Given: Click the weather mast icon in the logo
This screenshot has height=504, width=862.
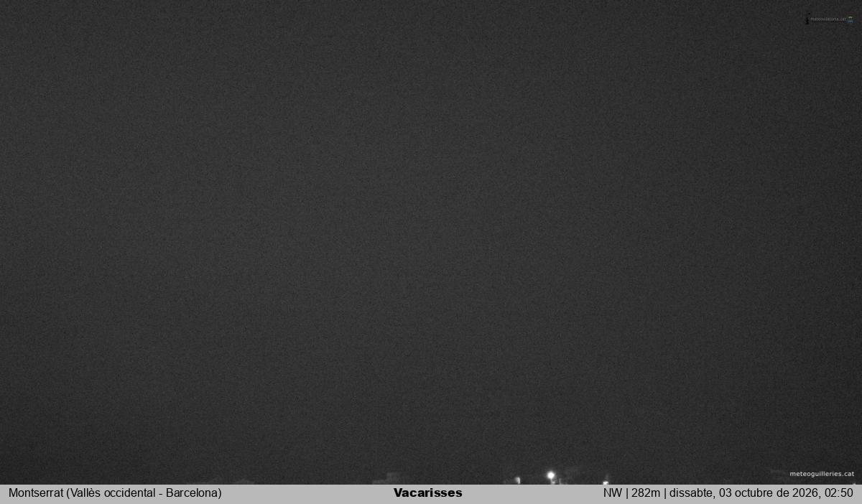Looking at the screenshot, I should click(807, 19).
